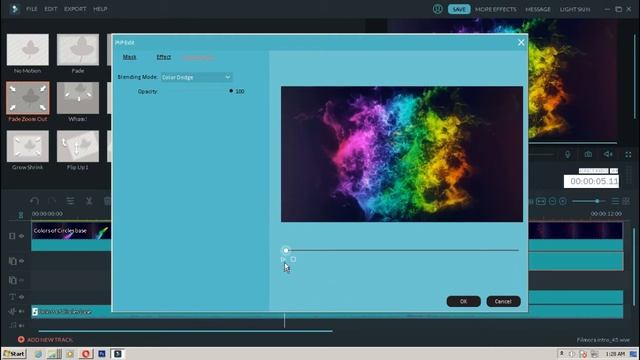640x360 pixels.
Task: Click the zoom to fit timeline icon
Action: 541,201
